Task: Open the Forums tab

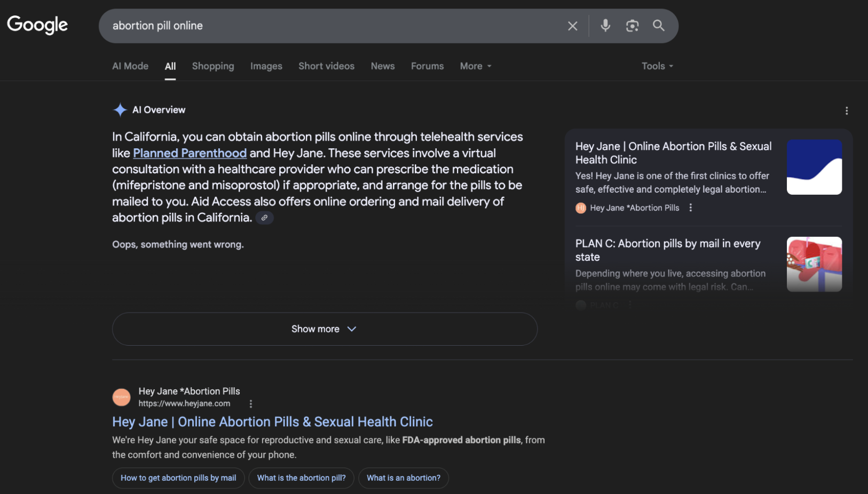Action: coord(428,66)
